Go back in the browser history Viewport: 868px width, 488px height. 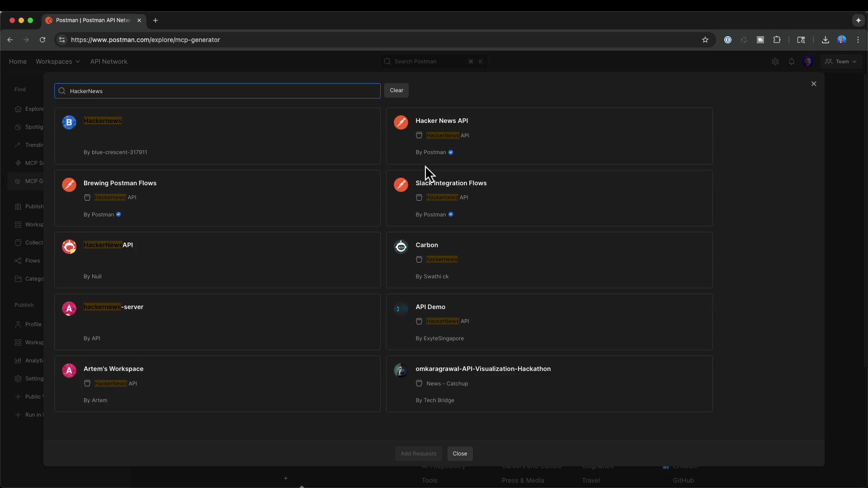coord(10,40)
